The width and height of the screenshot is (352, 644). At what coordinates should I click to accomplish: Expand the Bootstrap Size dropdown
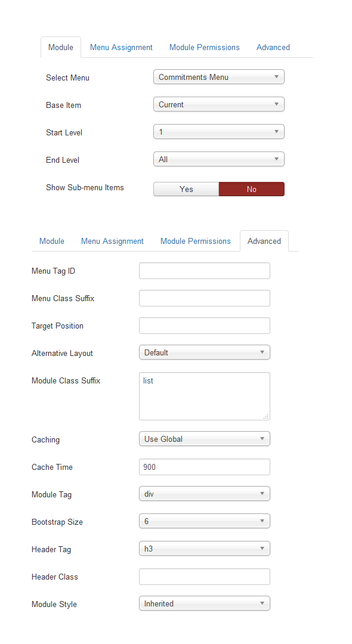click(204, 521)
